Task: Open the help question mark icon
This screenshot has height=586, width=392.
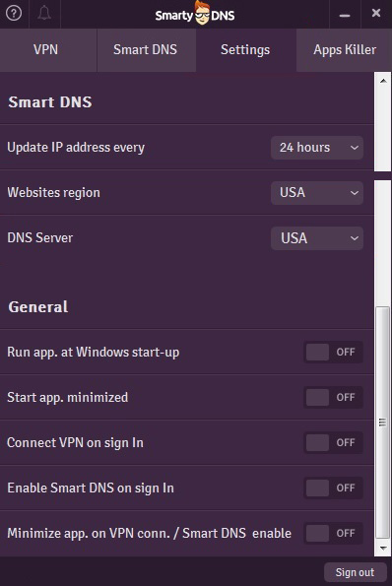Action: point(14,14)
